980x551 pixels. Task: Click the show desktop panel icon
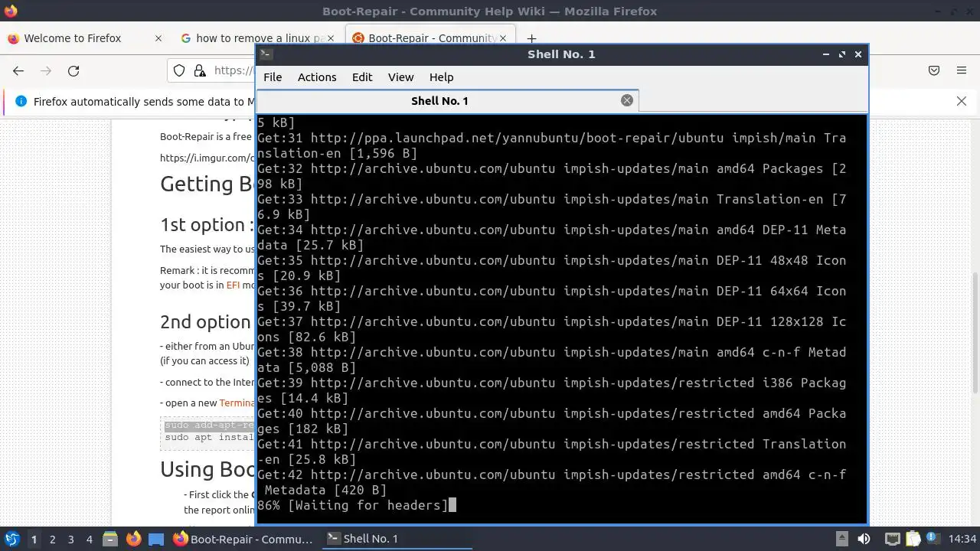(x=156, y=539)
